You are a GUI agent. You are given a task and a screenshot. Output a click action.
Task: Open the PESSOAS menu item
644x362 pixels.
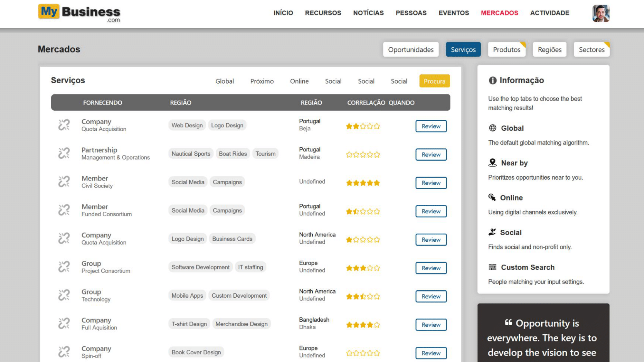tap(411, 13)
